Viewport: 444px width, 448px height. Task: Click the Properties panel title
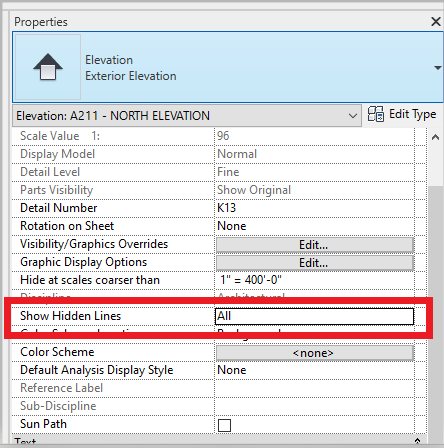pos(41,22)
